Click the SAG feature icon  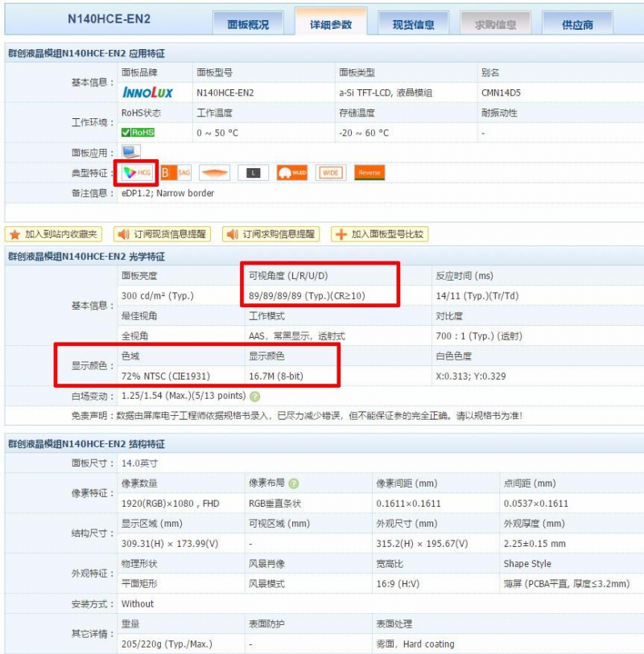175,172
